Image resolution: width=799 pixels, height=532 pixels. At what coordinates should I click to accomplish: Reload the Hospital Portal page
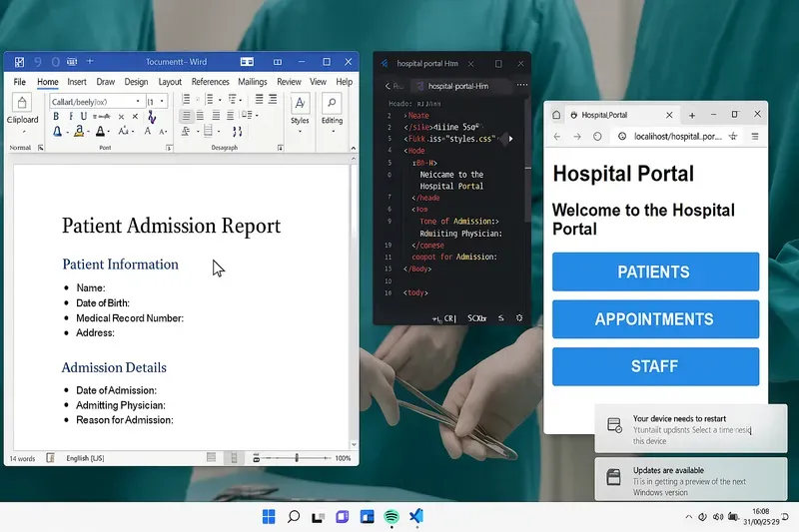click(x=597, y=137)
